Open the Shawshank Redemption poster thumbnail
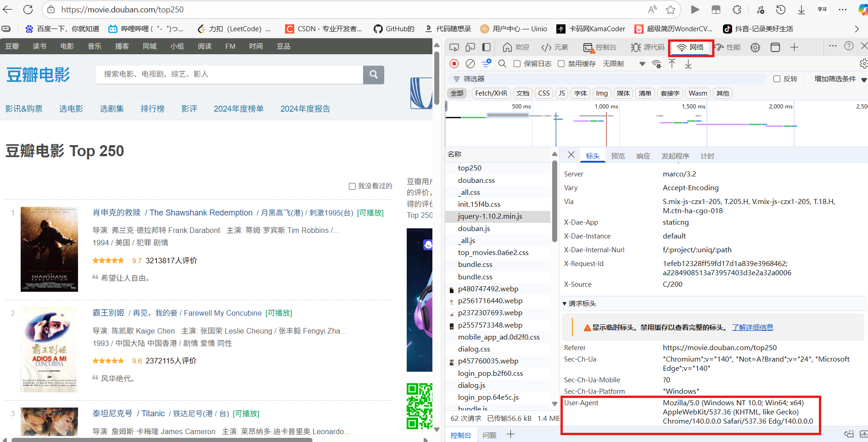The height and width of the screenshot is (442, 868). tap(49, 249)
